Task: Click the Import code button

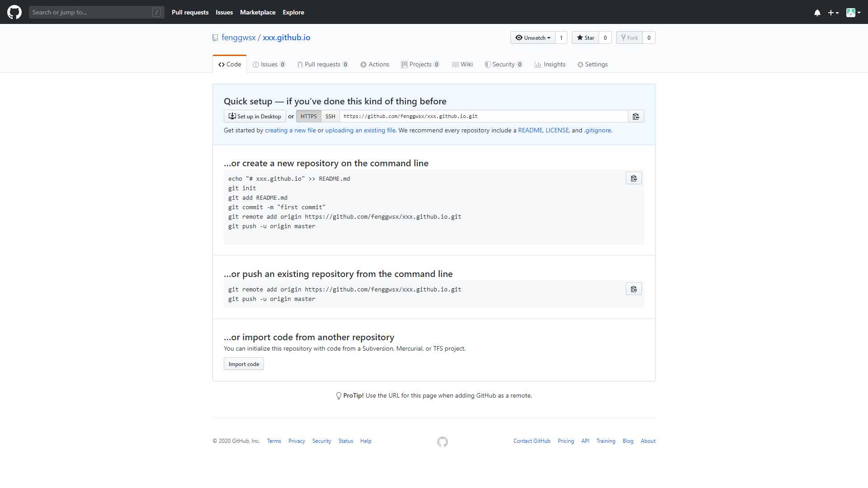Action: tap(244, 363)
